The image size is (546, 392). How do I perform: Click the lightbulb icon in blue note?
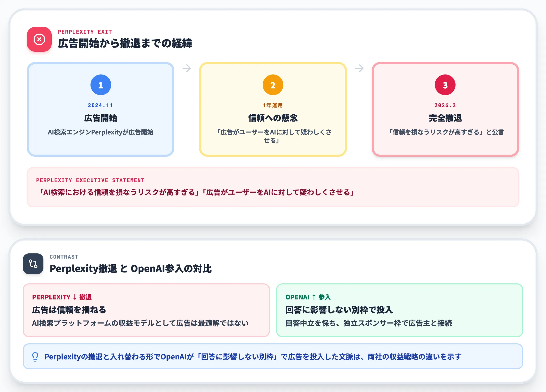pyautogui.click(x=35, y=357)
